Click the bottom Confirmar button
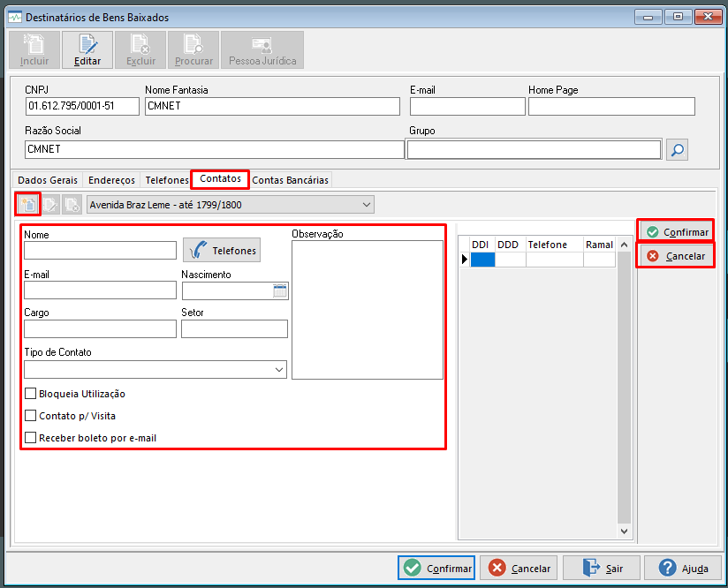The width and height of the screenshot is (728, 588). [x=436, y=568]
